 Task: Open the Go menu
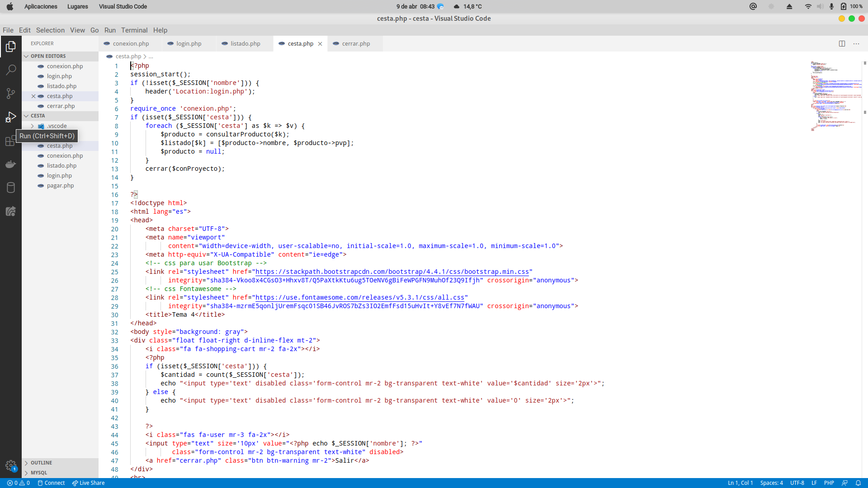click(94, 30)
